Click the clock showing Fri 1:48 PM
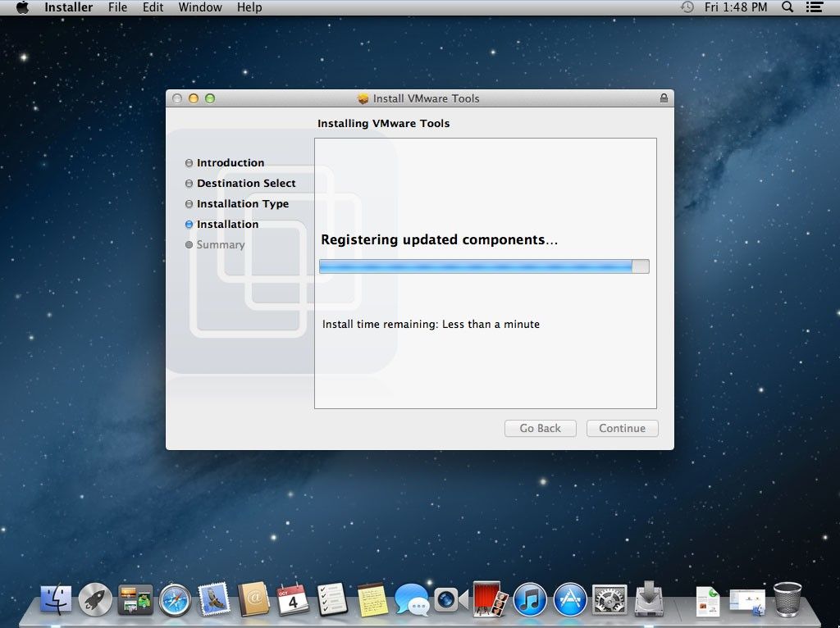Image resolution: width=840 pixels, height=628 pixels. tap(736, 7)
